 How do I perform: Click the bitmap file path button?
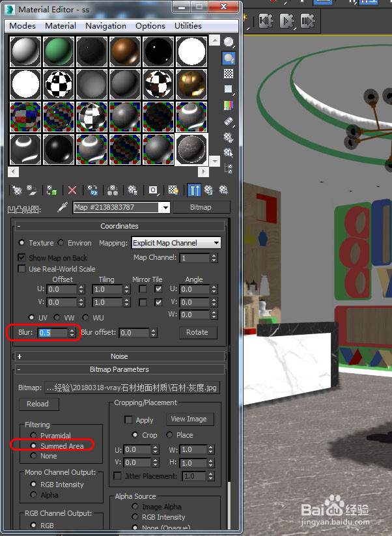coord(132,388)
